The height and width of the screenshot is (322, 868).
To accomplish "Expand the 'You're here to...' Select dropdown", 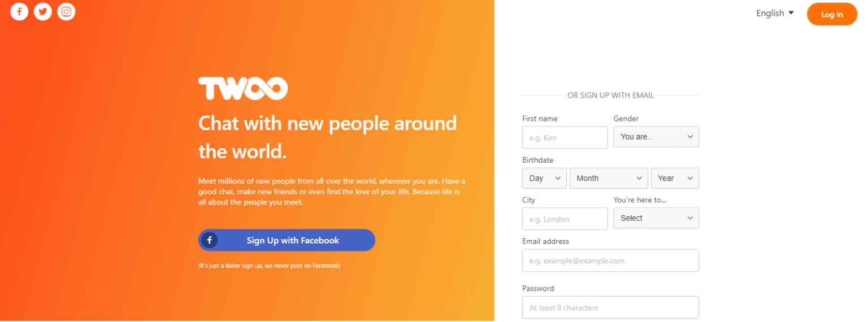I will click(656, 218).
